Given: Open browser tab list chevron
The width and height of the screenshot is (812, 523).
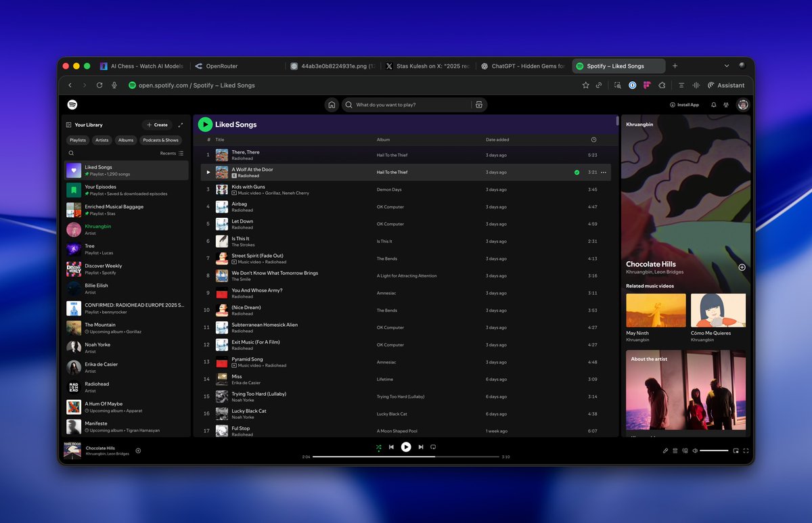Looking at the screenshot, I should tap(727, 66).
